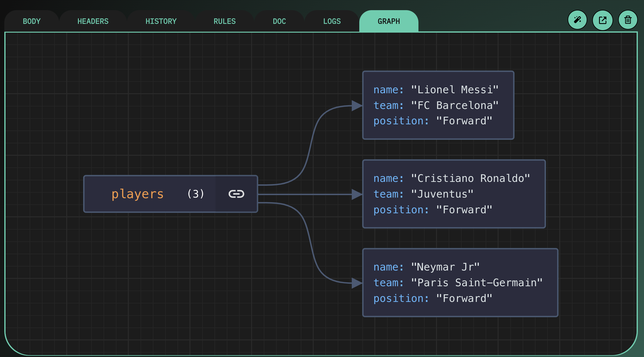
Task: Click the magic wand beautify icon
Action: 577,20
